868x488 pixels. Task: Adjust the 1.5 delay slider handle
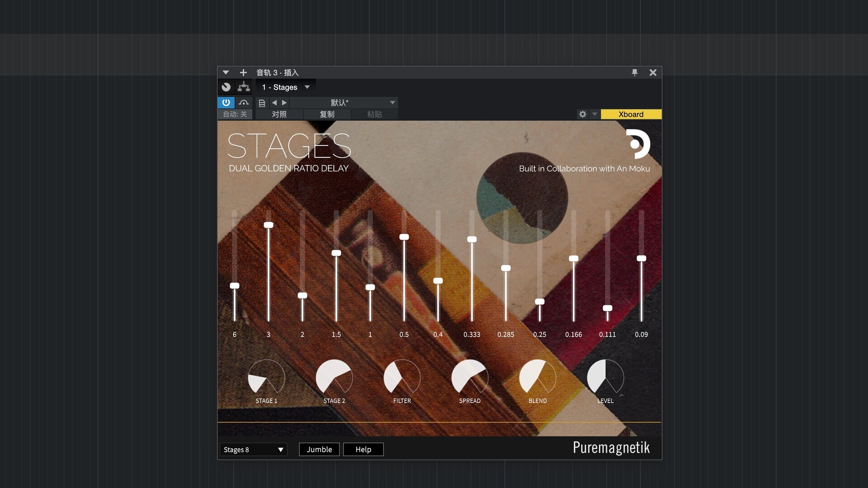336,253
